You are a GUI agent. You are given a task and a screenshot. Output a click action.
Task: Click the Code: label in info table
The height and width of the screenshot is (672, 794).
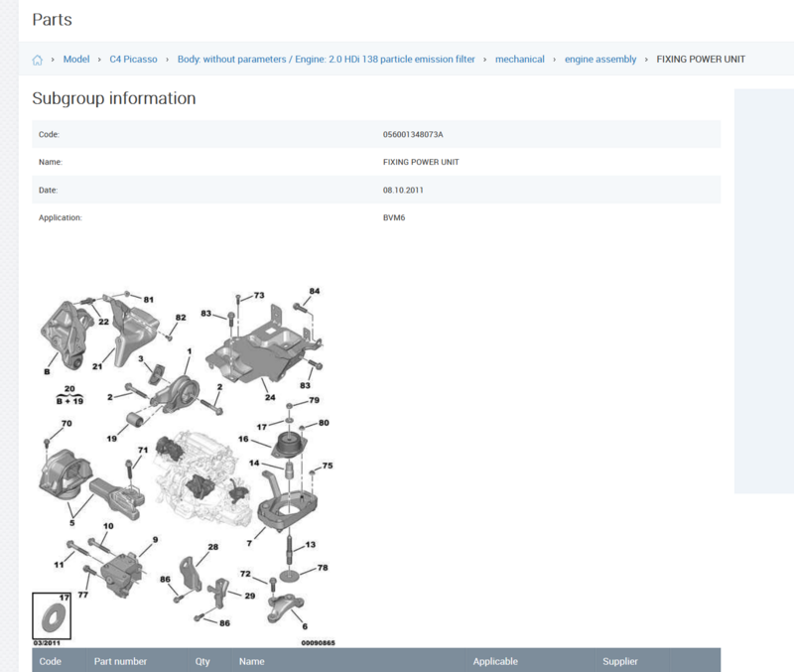(x=49, y=134)
